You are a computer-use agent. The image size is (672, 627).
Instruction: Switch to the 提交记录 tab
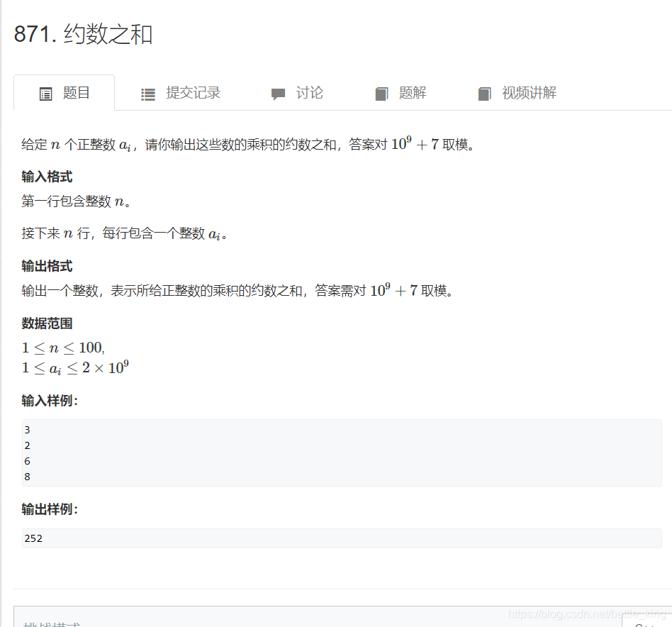point(181,93)
